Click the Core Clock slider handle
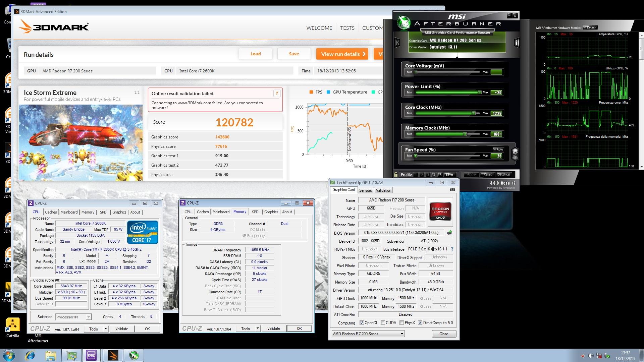This screenshot has width=644, height=362. tap(474, 113)
